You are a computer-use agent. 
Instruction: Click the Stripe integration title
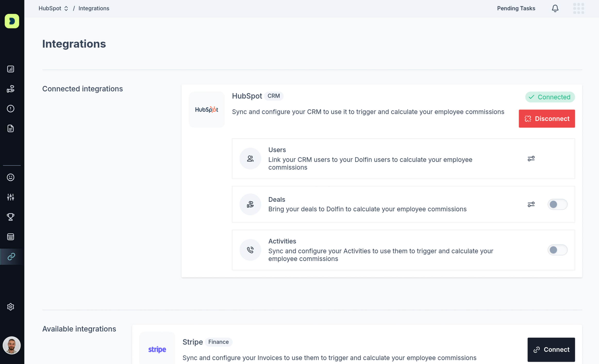pos(193,342)
